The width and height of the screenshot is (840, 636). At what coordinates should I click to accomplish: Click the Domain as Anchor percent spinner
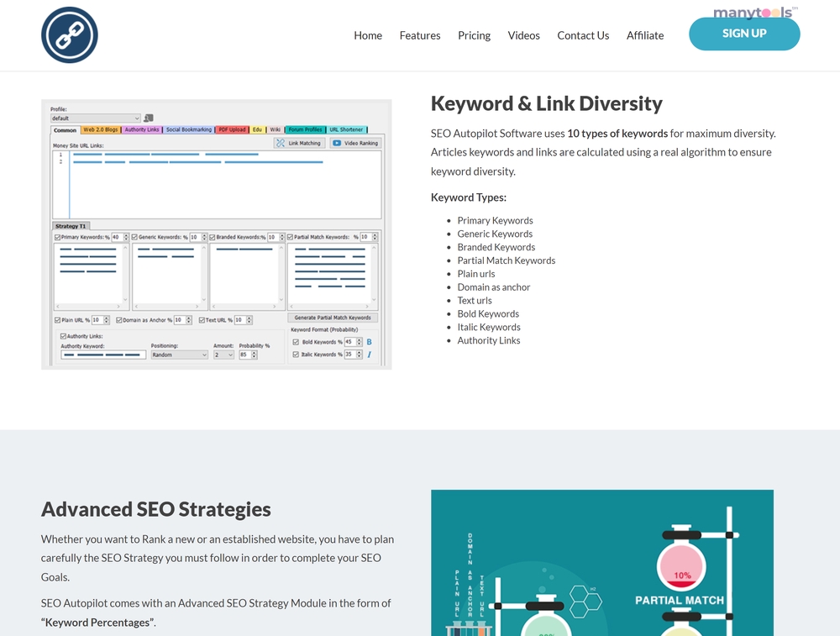(182, 320)
